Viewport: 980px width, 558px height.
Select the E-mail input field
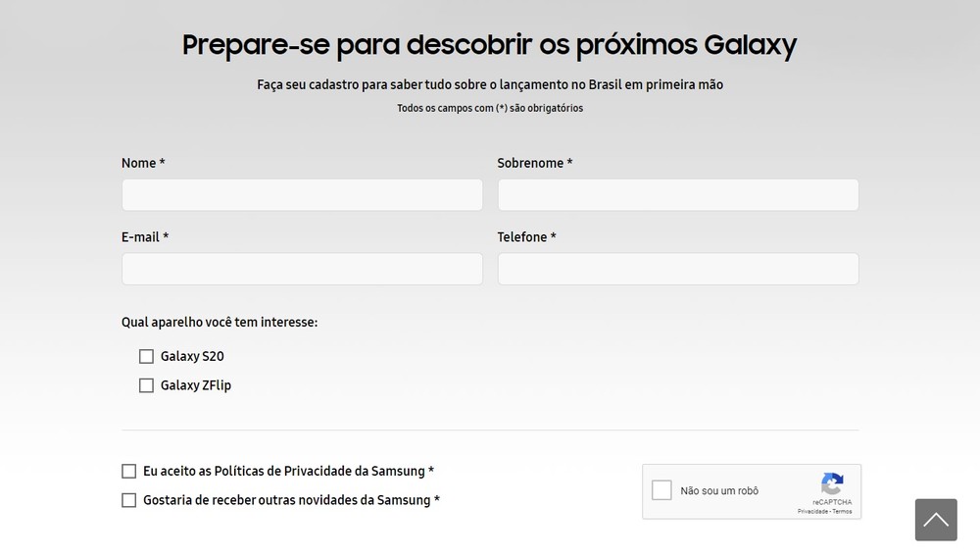[x=302, y=270]
